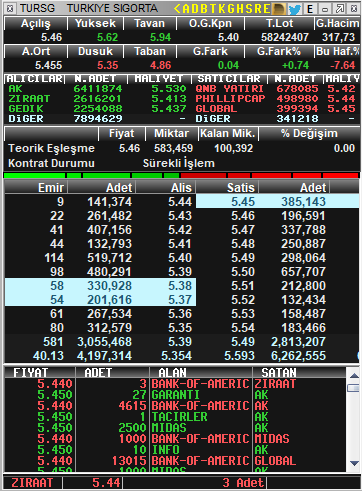Screen dimensions: 362x491
Task: Click the O.G.Kpn column header
Action: coord(210,24)
